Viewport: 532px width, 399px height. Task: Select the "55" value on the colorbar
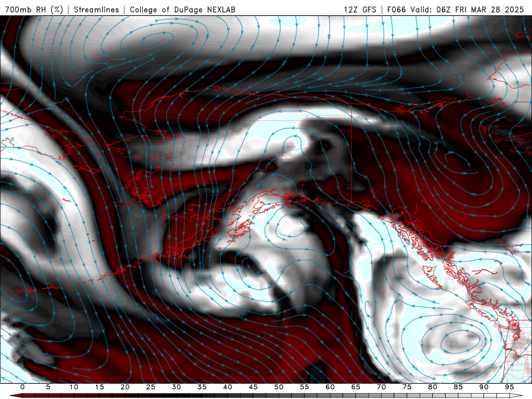305,387
